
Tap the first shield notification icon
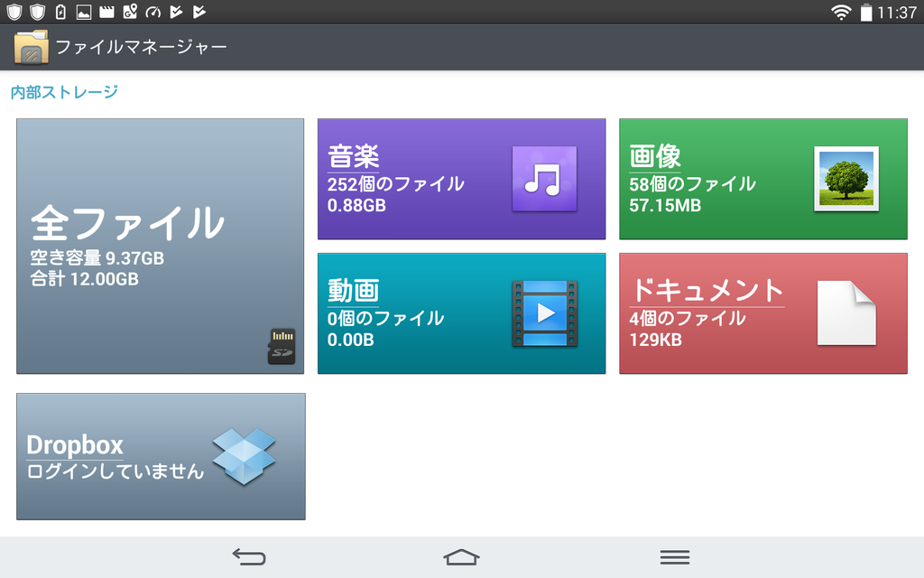[14, 12]
